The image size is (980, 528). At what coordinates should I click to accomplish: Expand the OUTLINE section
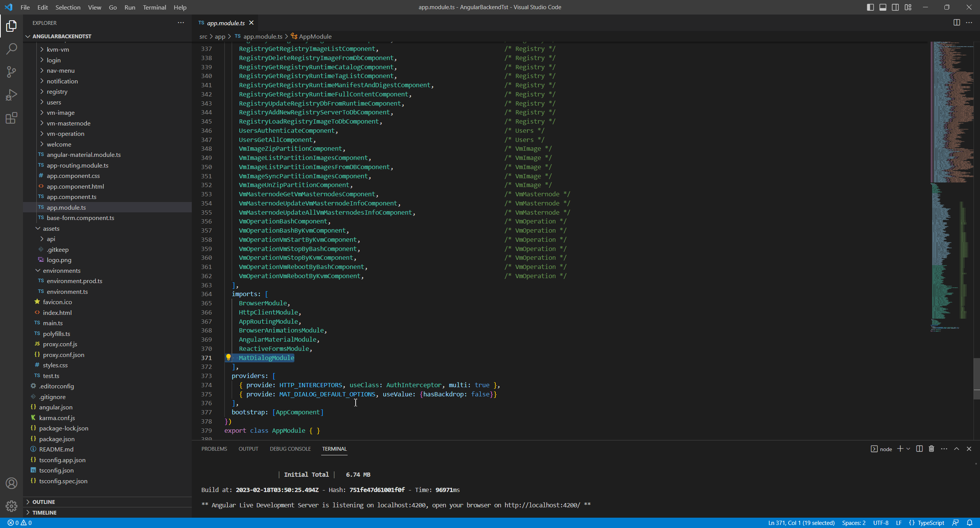click(x=44, y=502)
